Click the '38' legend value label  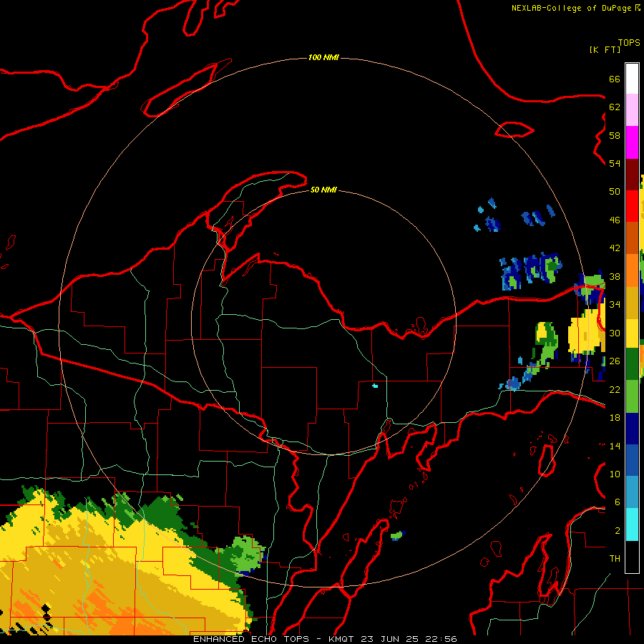(615, 276)
